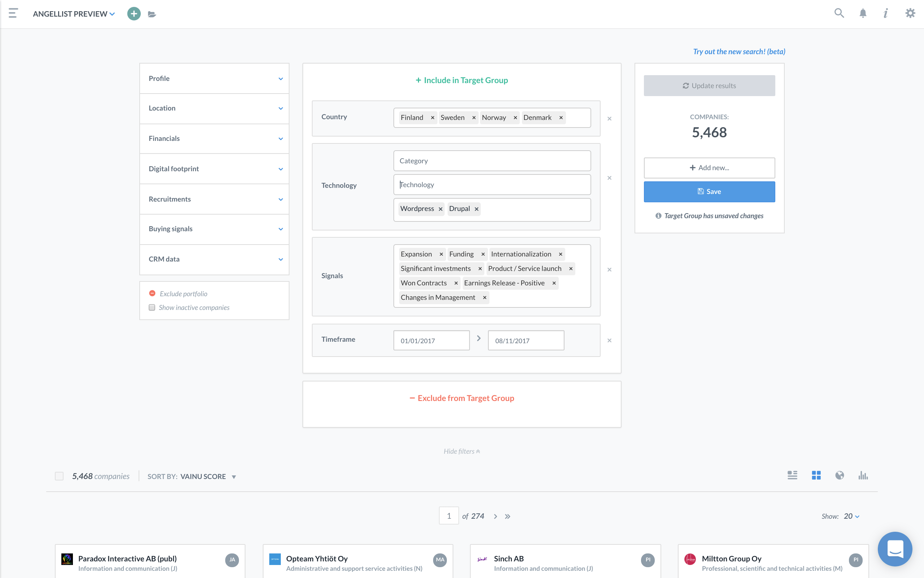Screen dimensions: 924x578
Task: Open Opteam Yhtiöt Oy company card
Action: tap(358, 561)
